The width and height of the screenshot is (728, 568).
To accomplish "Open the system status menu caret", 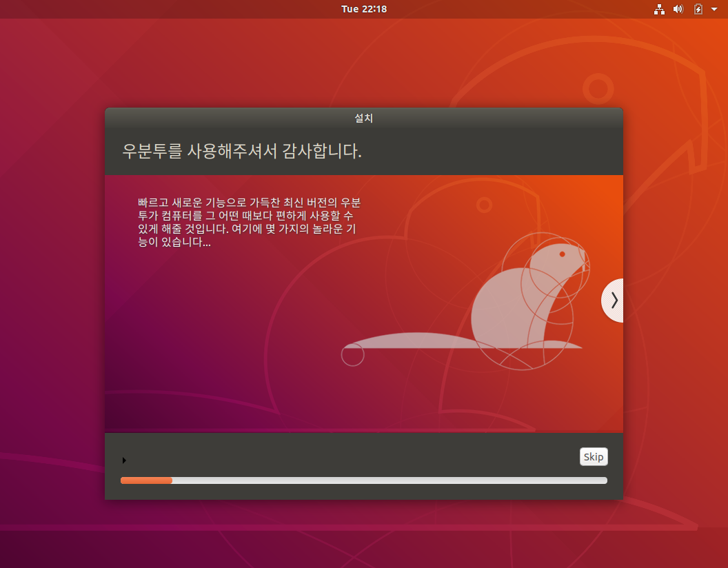I will pyautogui.click(x=714, y=9).
